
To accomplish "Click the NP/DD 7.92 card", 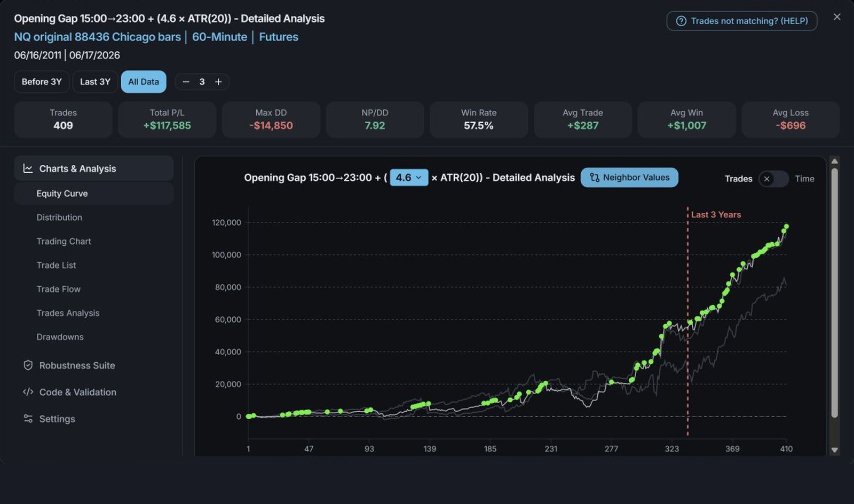I will tap(375, 119).
